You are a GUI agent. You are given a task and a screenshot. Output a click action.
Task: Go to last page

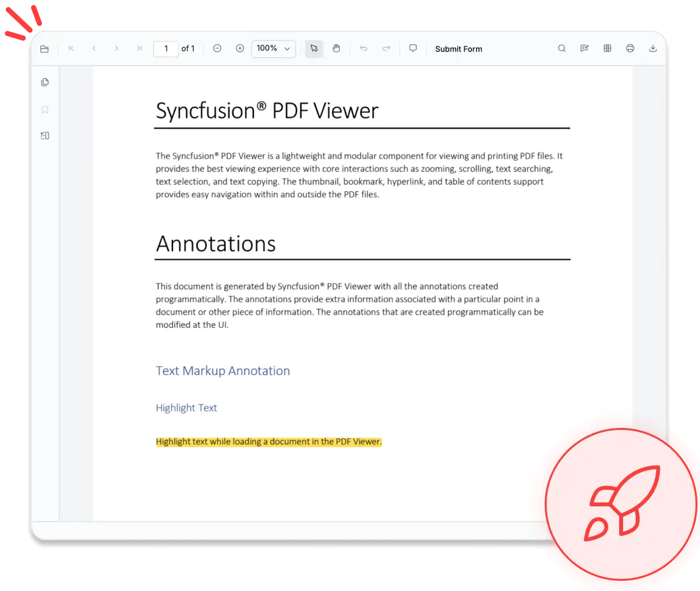click(139, 48)
